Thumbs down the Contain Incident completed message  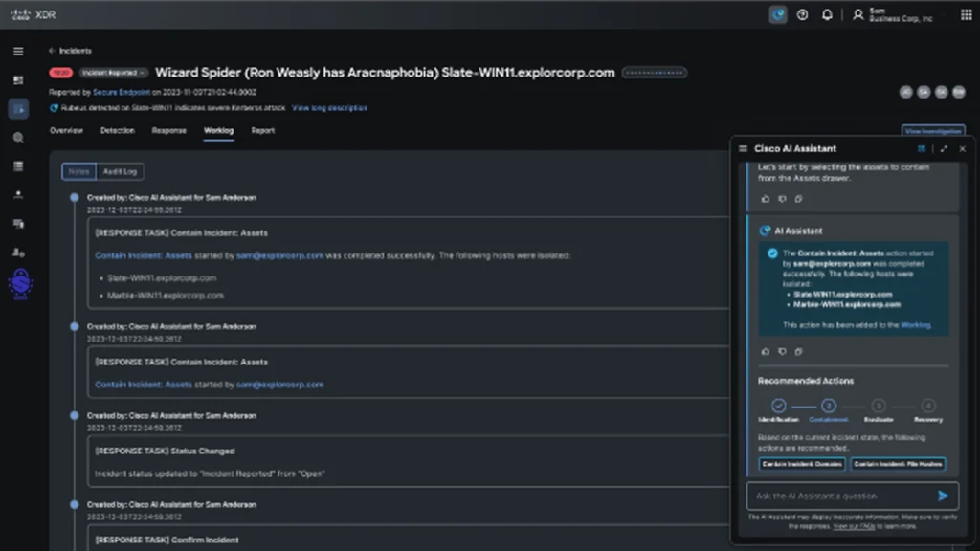point(782,352)
